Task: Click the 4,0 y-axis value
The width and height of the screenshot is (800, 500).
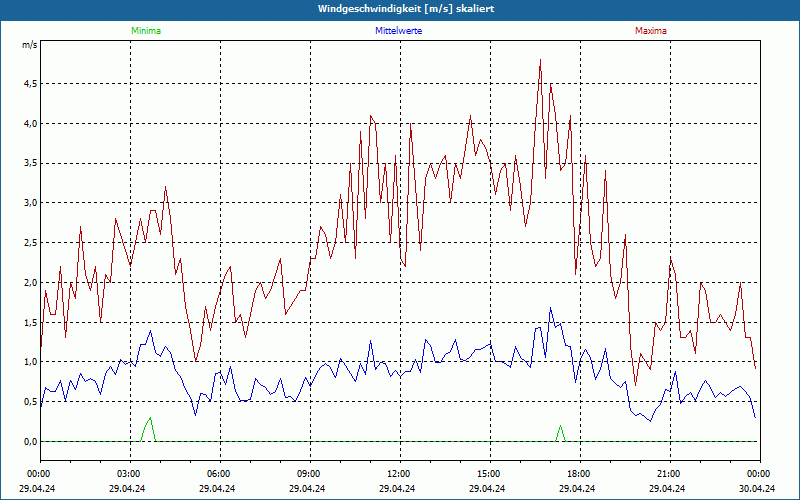Action: pyautogui.click(x=31, y=123)
